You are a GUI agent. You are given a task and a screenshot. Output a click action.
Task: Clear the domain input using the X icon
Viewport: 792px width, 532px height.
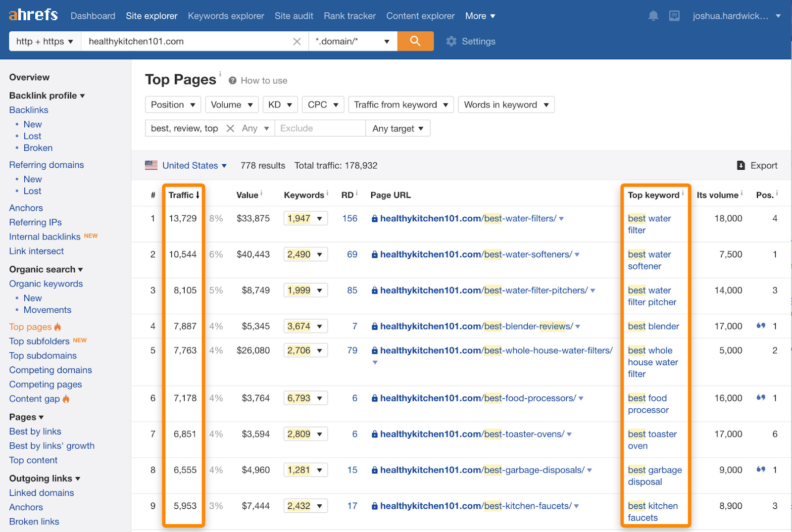click(297, 42)
